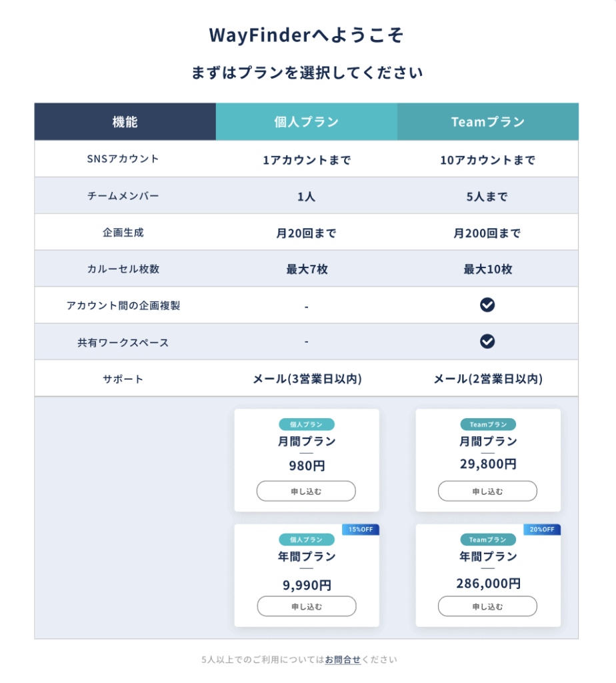
Task: Click checkmark icon for アカウント間の企画複製
Action: tap(487, 305)
